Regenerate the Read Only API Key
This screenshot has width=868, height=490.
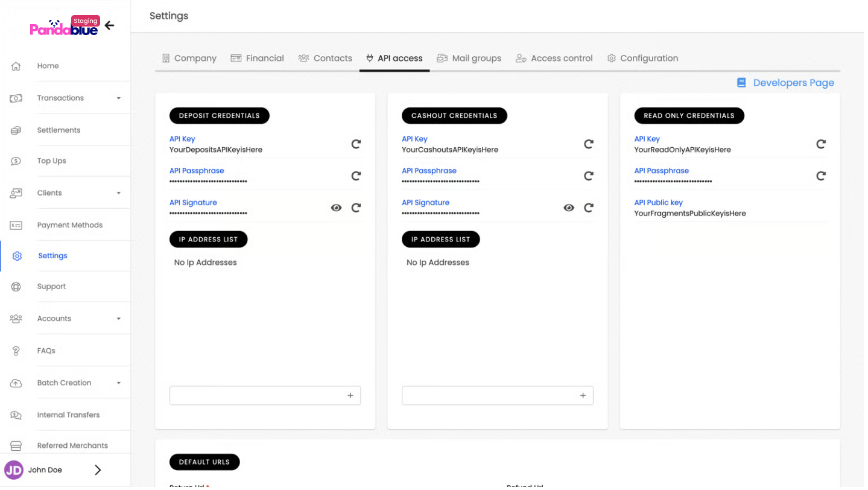tap(820, 144)
